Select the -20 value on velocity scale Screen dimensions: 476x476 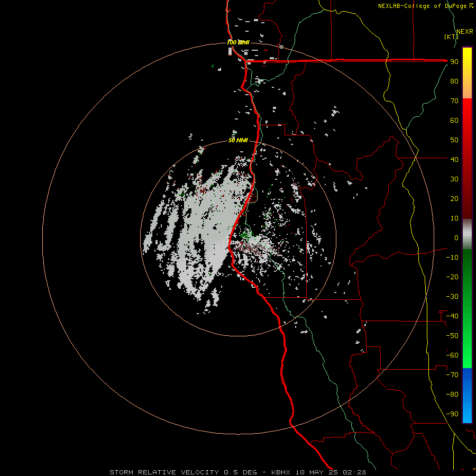(x=452, y=277)
